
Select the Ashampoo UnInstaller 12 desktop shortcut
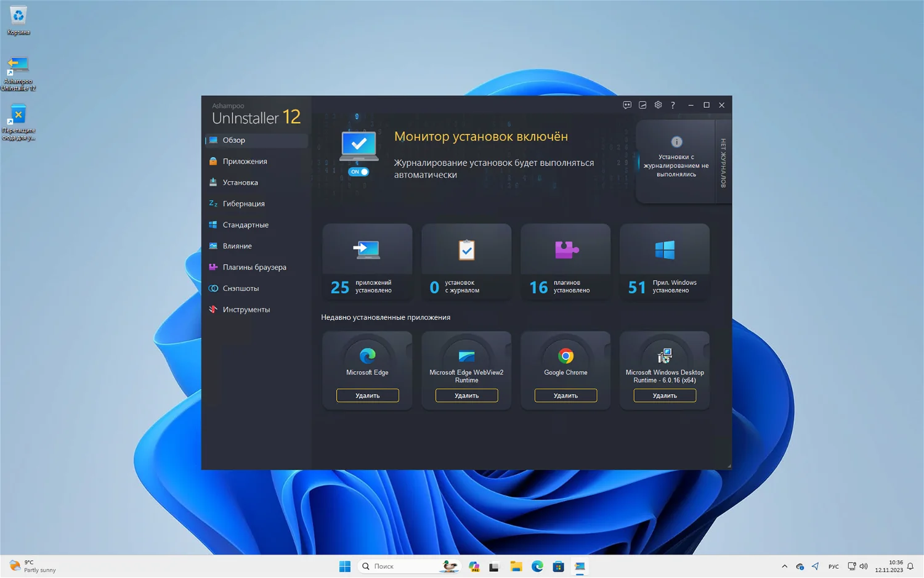coord(18,73)
